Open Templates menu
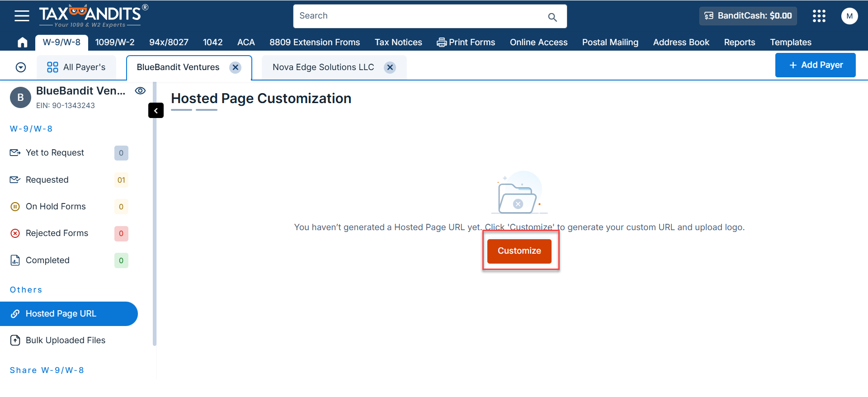The width and height of the screenshot is (868, 397). click(791, 42)
